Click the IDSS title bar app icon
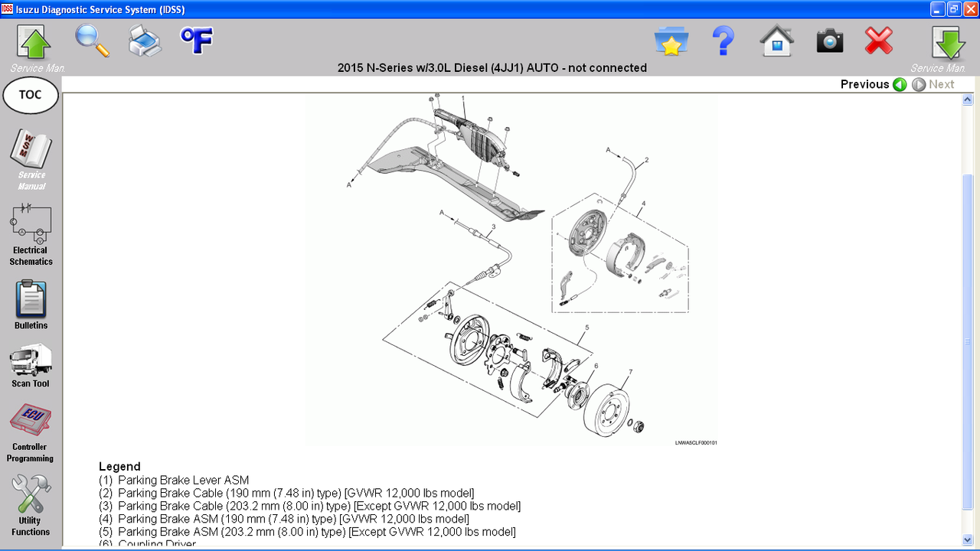Screen dimensions: 980x551 point(8,9)
